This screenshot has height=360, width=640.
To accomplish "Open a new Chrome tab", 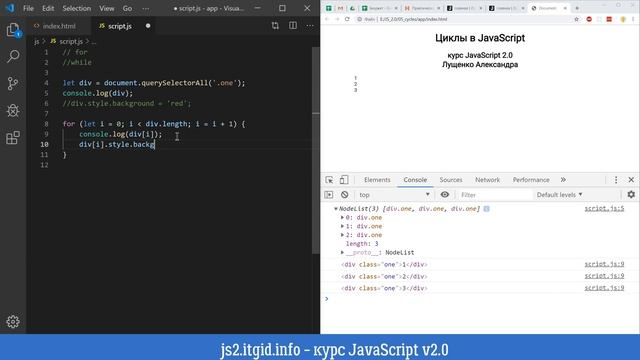I will click(x=577, y=8).
